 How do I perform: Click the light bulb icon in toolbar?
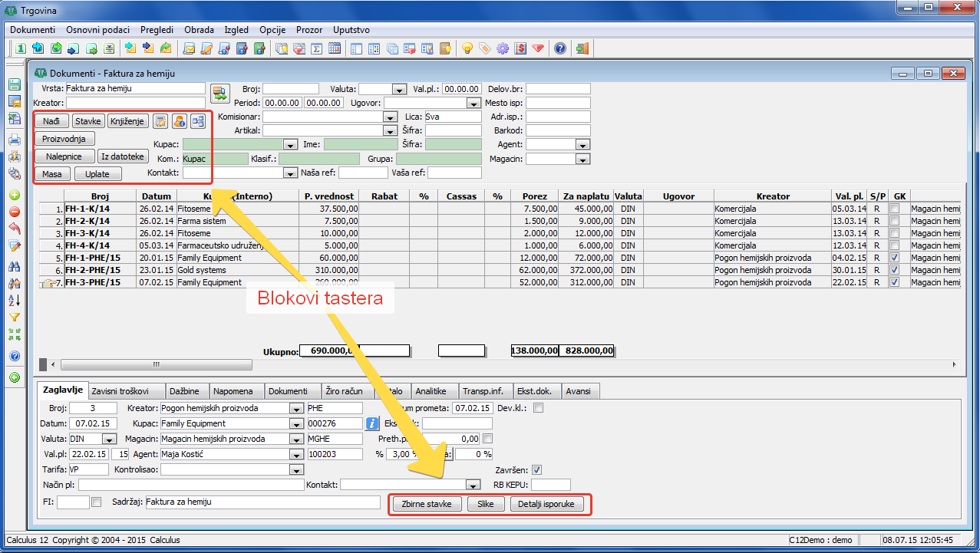point(467,48)
